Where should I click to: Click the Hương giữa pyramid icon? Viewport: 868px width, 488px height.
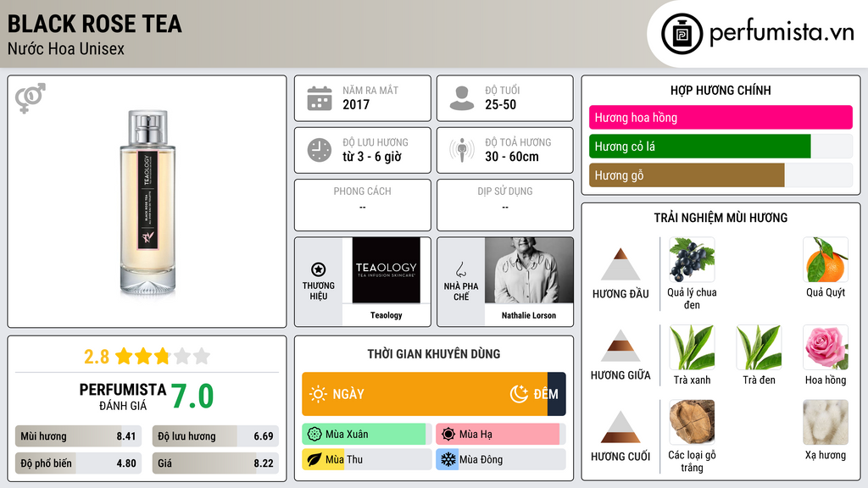click(620, 346)
